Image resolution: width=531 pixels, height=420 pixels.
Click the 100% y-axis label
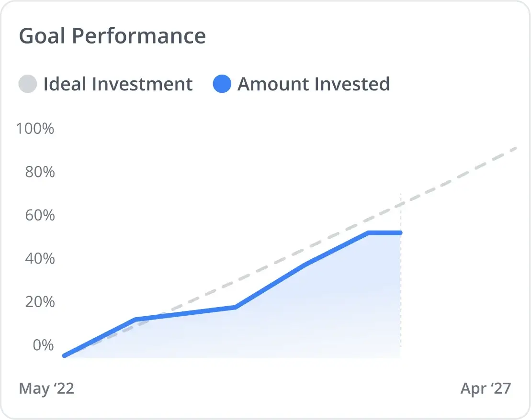35,129
